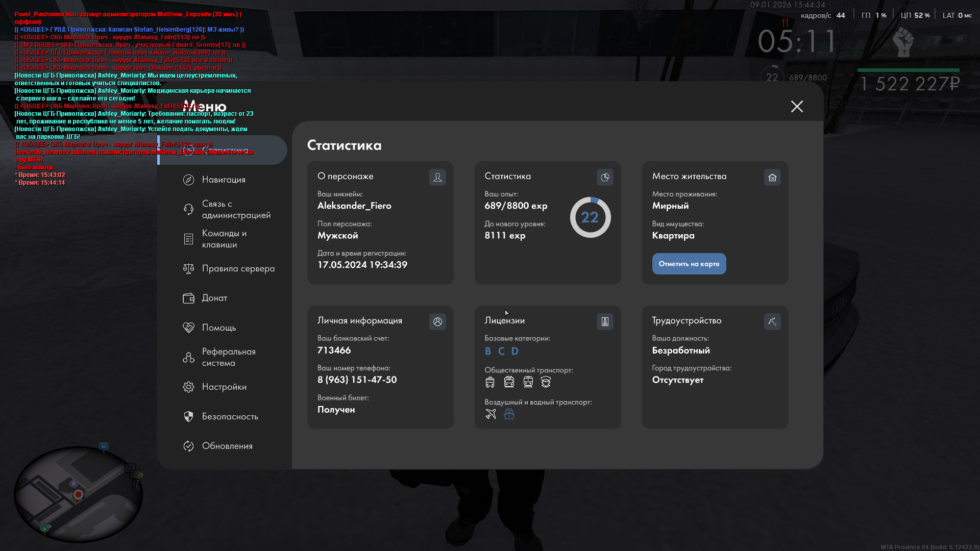The width and height of the screenshot is (980, 551).
Task: Click the user icon in О персонаже card
Action: tap(437, 178)
